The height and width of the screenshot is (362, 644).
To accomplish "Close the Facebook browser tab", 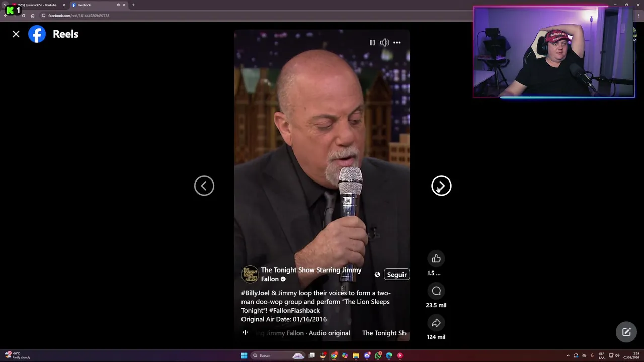I will pos(124,5).
